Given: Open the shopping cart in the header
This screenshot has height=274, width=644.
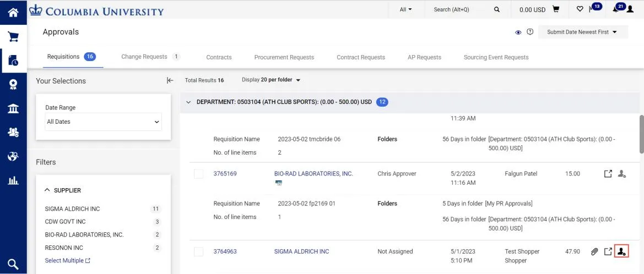Looking at the screenshot, I should tap(556, 9).
